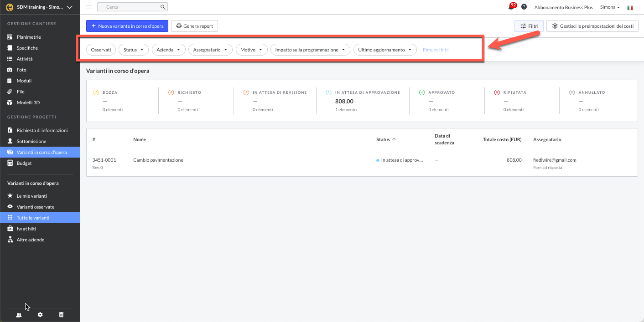
Task: Expand the Ultimo aggiornamento dropdown
Action: coord(385,50)
